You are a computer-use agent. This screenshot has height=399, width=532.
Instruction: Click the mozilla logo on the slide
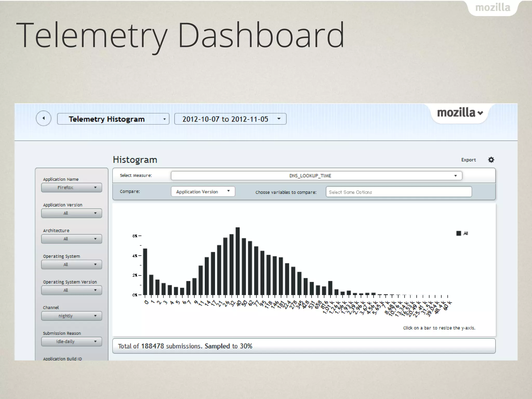click(x=493, y=7)
